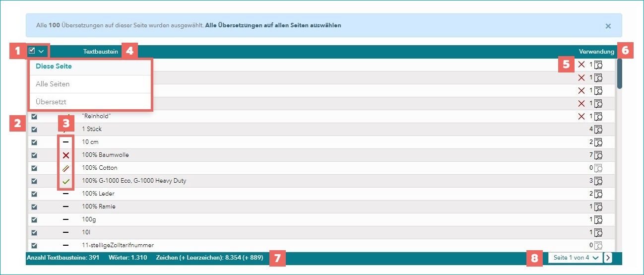Select the text "1 Stück"
Viewport: 644px width, 275px height.
(92, 129)
